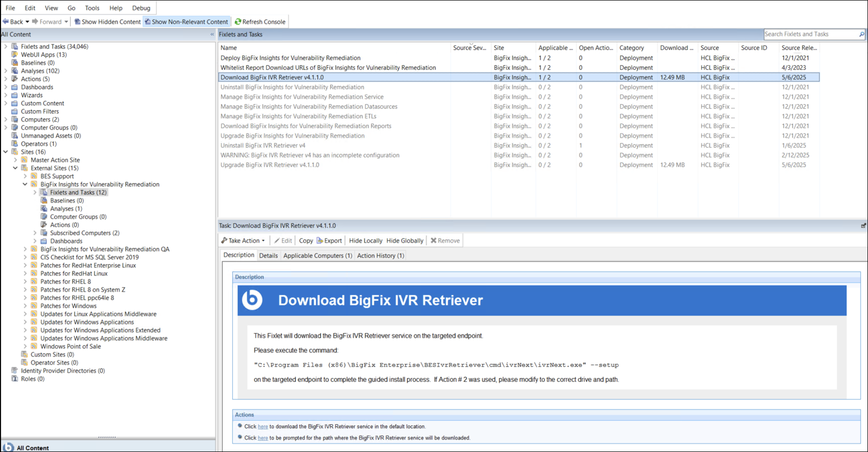This screenshot has height=452, width=868.
Task: Click the Hide Globally button
Action: pyautogui.click(x=404, y=240)
